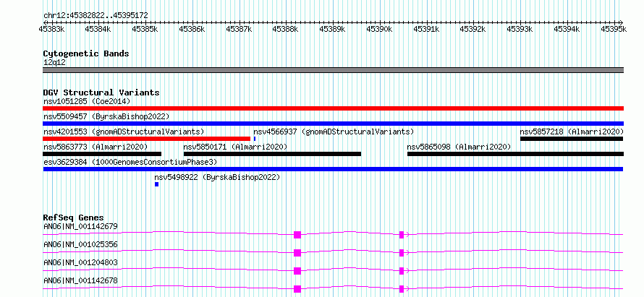Click the short red bar under nsv4201553
Image resolution: width=644 pixels, height=297 pixels.
[x=147, y=139]
